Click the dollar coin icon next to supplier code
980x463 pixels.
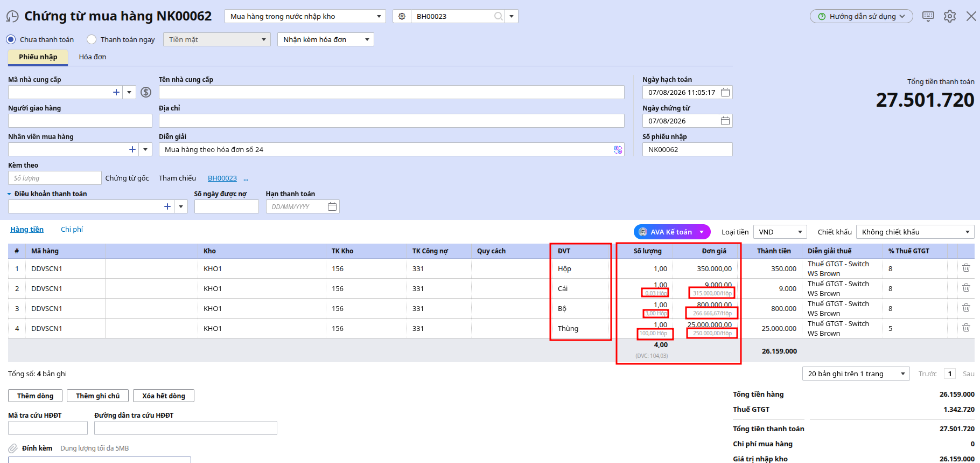(146, 92)
